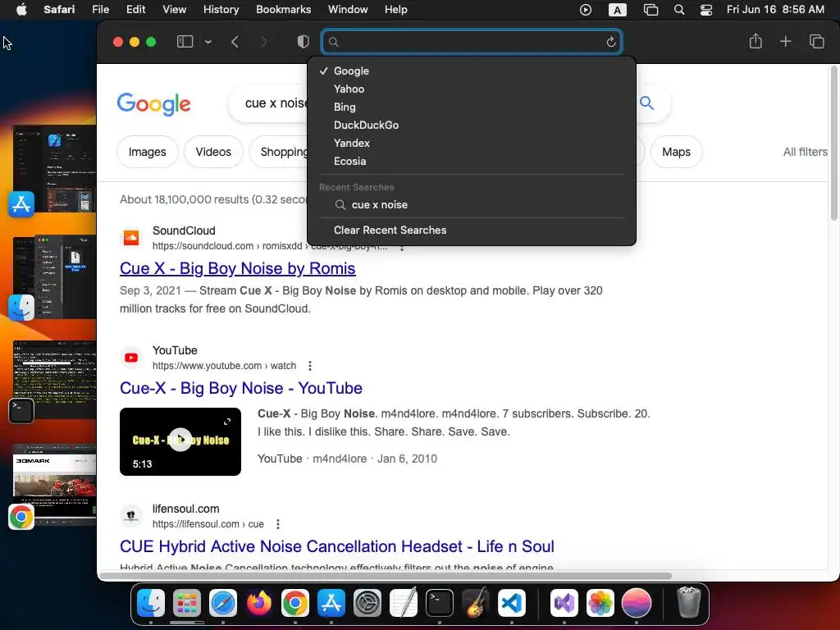The image size is (840, 630).
Task: Open Trash from the Dock
Action: point(689,602)
